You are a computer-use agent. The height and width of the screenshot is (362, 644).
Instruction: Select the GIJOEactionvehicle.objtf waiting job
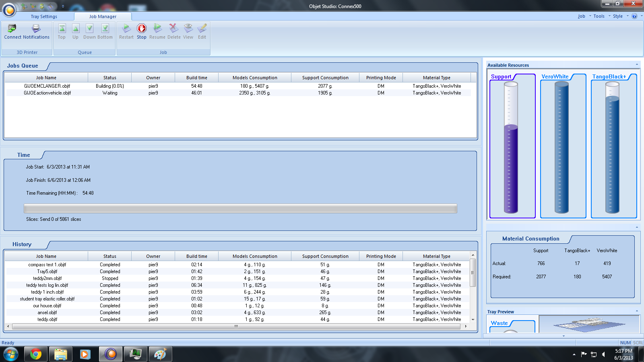point(237,93)
